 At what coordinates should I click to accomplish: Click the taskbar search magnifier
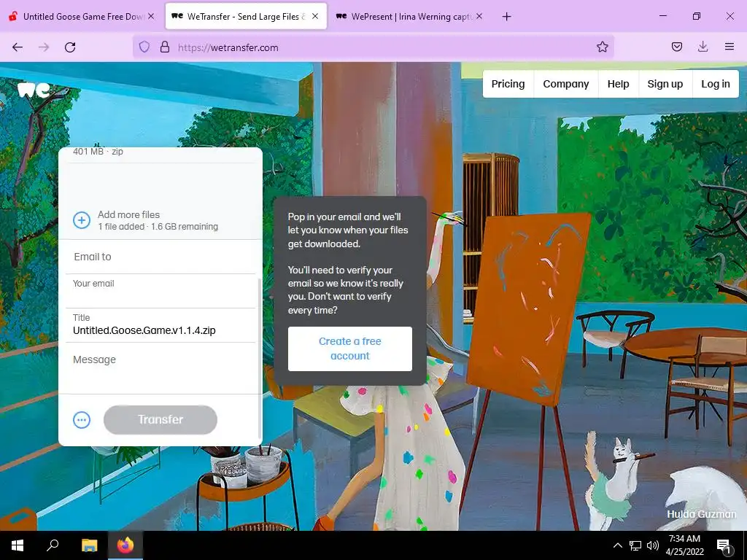click(53, 545)
